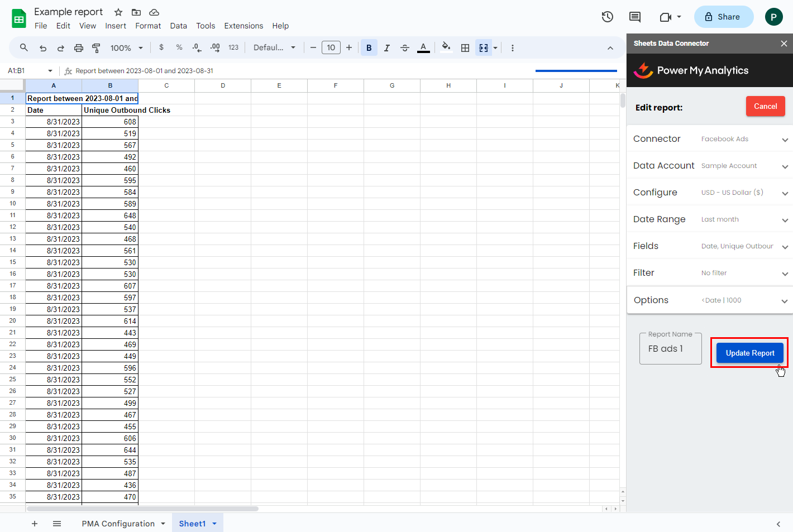Switch to PMA Configuration sheet tab
Viewport: 793px width, 532px height.
pos(118,524)
